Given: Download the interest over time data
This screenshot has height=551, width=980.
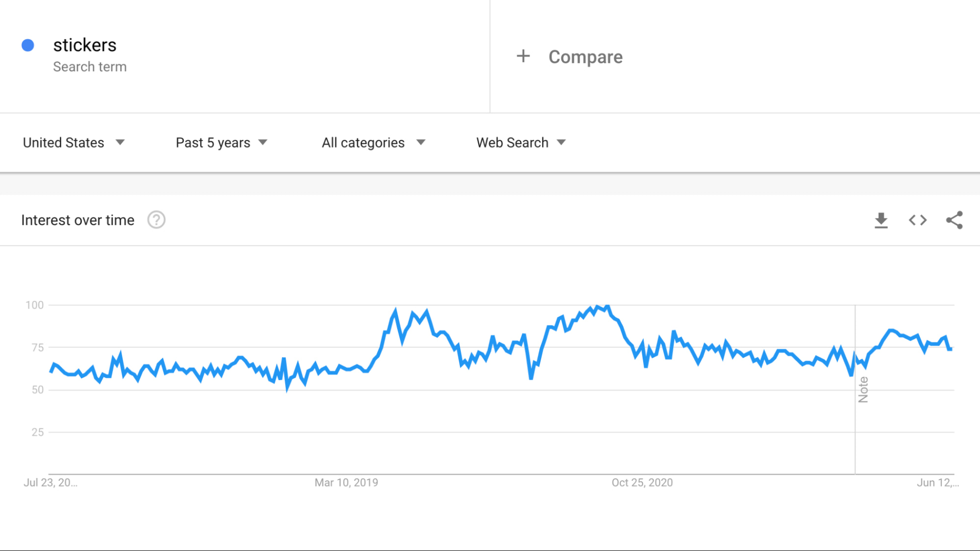Looking at the screenshot, I should [881, 220].
